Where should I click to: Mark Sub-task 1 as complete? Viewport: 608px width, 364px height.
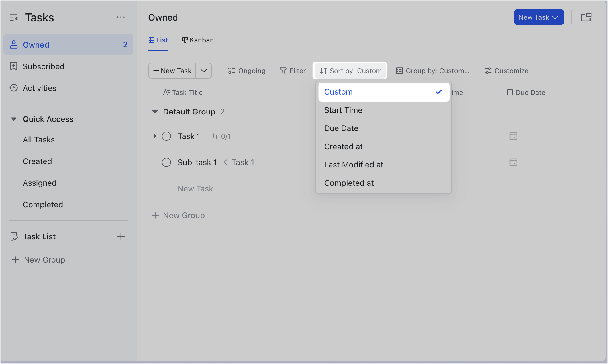click(166, 162)
